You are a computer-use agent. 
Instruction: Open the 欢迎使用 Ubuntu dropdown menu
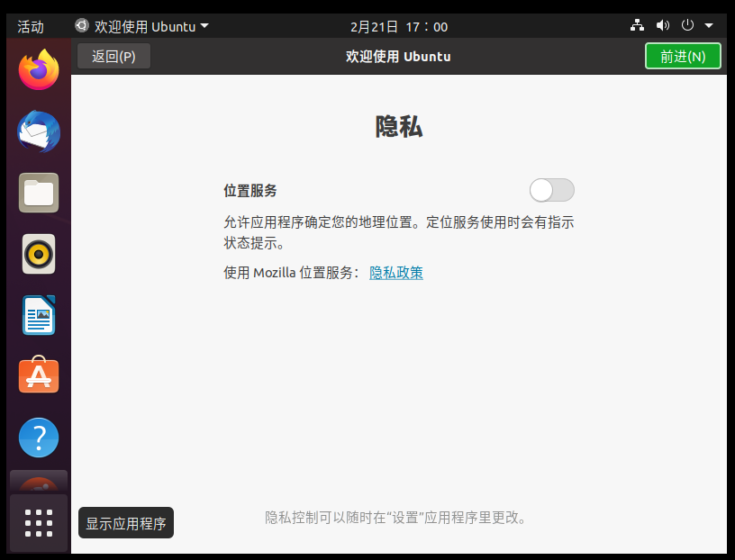click(141, 25)
